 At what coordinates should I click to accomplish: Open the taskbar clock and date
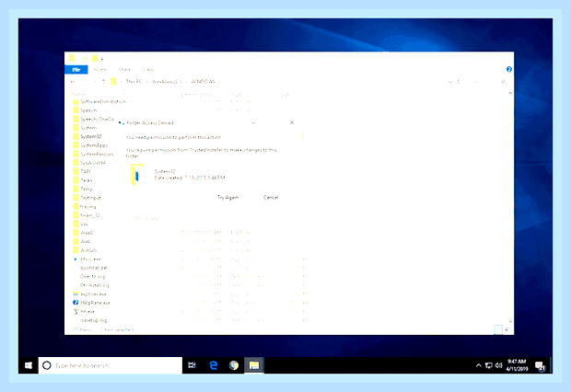click(517, 365)
